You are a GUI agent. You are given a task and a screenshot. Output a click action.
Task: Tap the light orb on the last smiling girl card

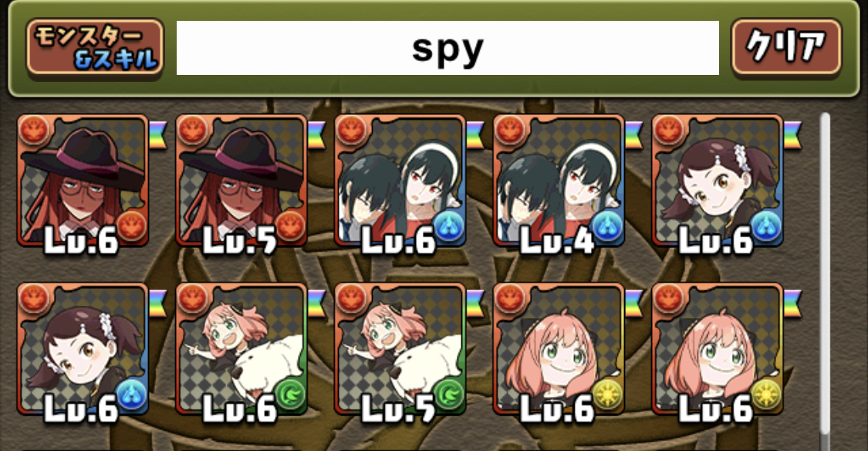pos(766,395)
